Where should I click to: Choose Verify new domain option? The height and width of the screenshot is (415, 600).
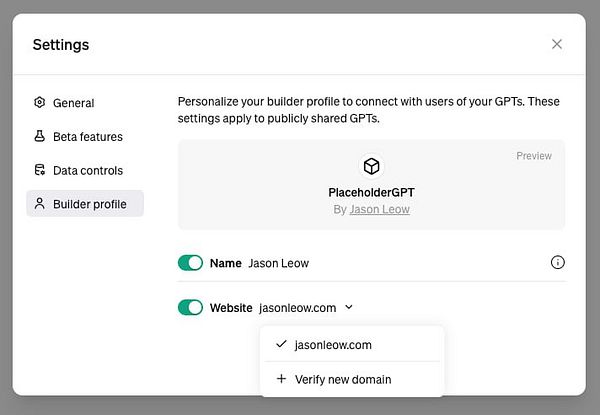click(343, 379)
